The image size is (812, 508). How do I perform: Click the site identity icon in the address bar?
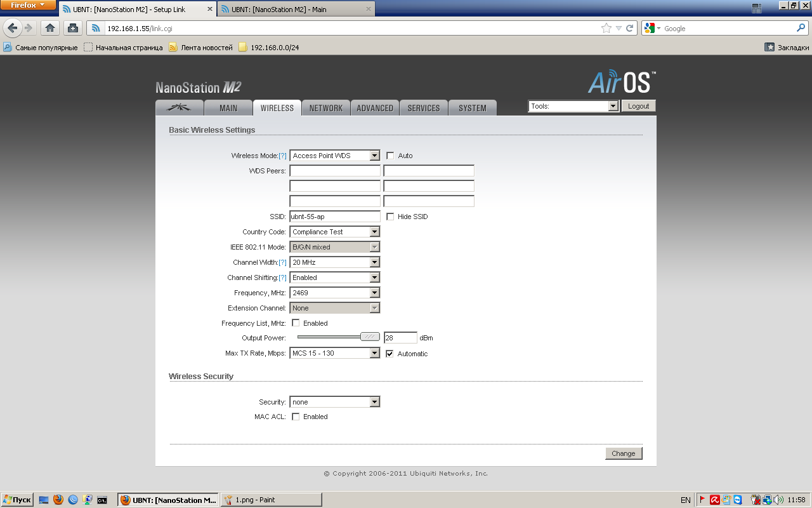click(96, 28)
